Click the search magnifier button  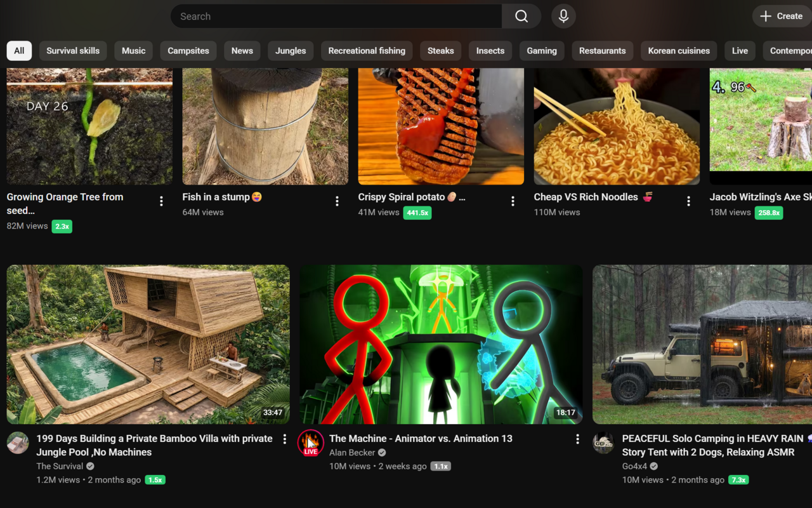pos(521,17)
